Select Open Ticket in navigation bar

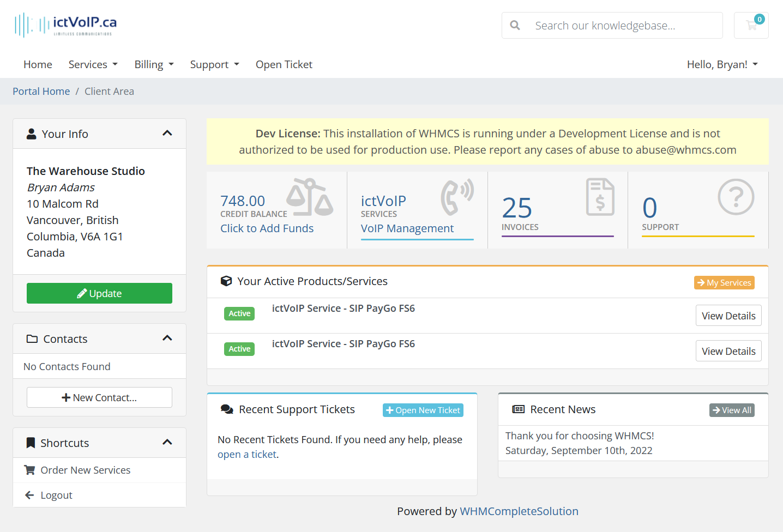coord(284,64)
